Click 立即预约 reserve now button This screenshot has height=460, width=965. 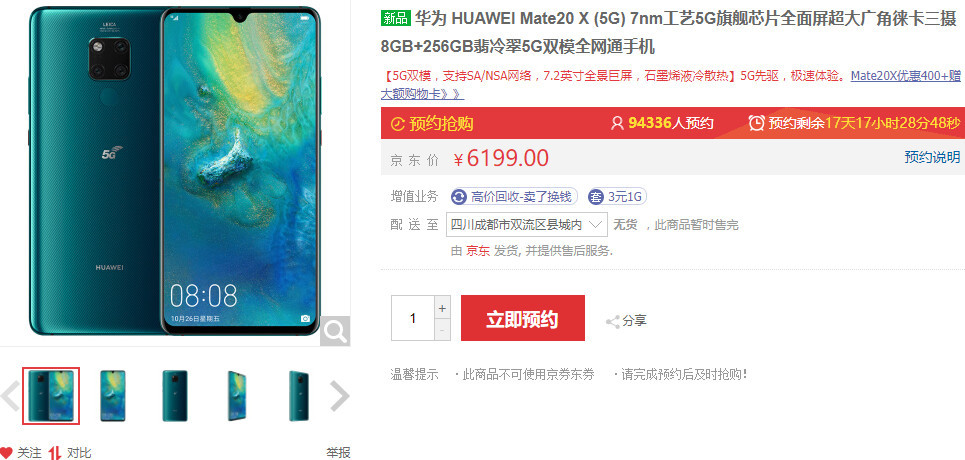[x=523, y=318]
